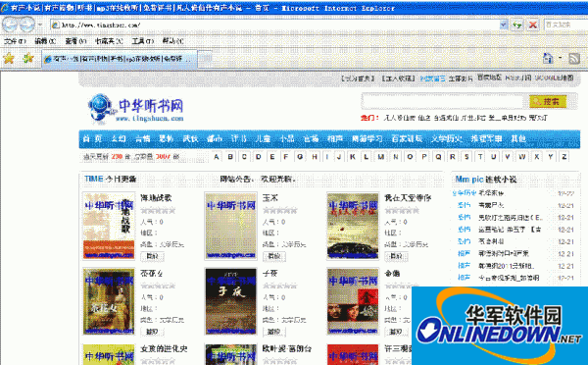Image resolution: width=588 pixels, height=365 pixels.
Task: Select the open 有声小说 browser tab
Action: pyautogui.click(x=120, y=59)
